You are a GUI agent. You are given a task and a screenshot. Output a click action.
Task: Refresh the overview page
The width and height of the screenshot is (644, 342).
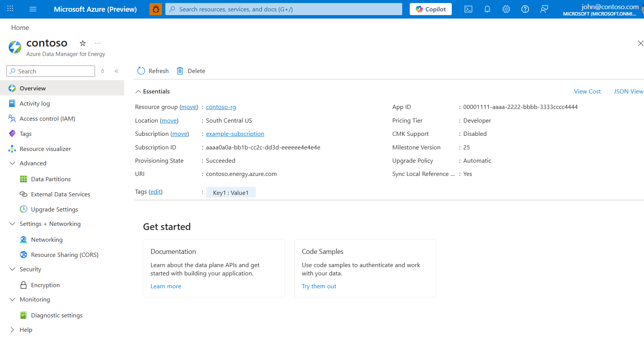coord(153,71)
